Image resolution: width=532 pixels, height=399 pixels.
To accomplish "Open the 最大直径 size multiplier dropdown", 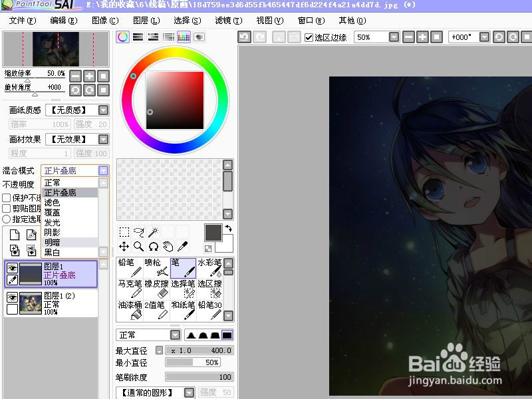I will point(159,350).
